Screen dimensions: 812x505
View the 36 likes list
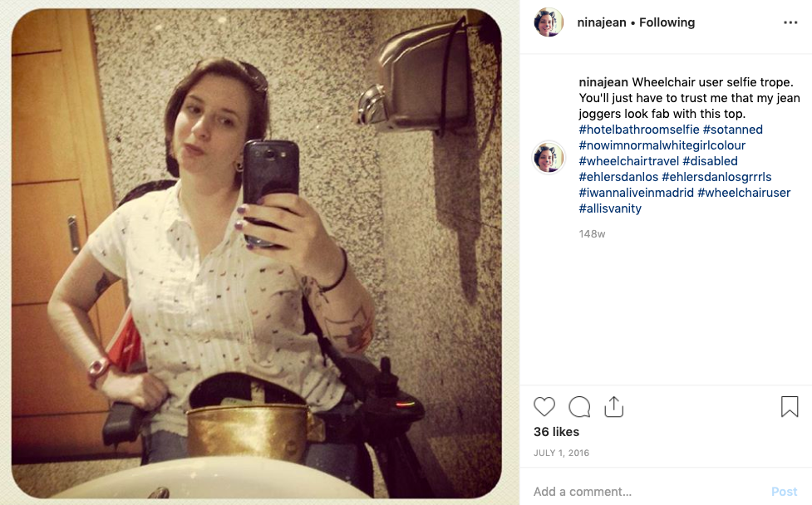pos(556,432)
